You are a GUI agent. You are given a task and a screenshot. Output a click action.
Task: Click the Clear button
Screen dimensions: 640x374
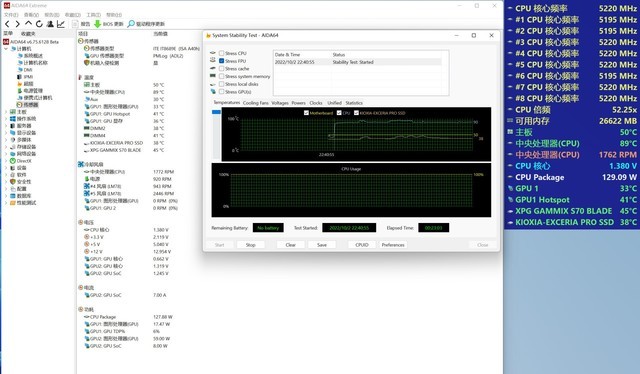click(x=291, y=245)
